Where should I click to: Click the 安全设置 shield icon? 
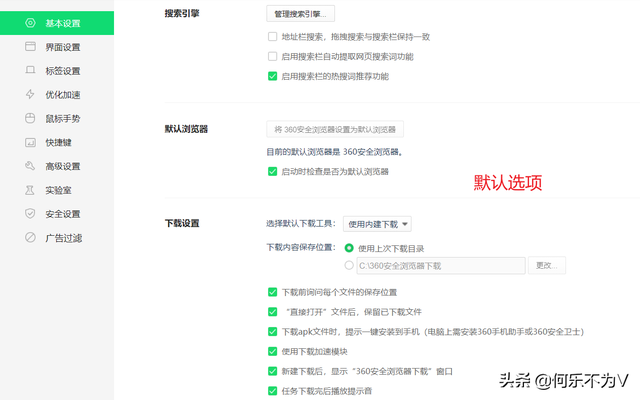click(30, 213)
